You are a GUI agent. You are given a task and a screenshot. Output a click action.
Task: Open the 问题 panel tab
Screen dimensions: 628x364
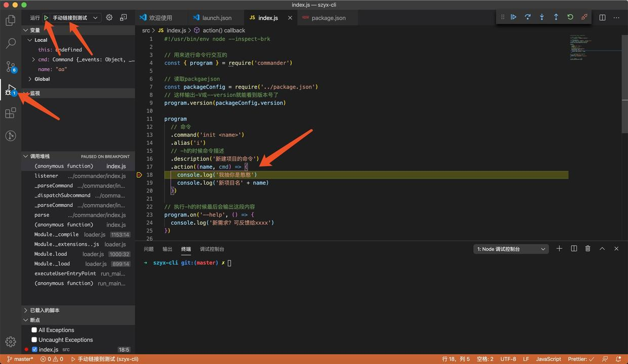coord(148,249)
